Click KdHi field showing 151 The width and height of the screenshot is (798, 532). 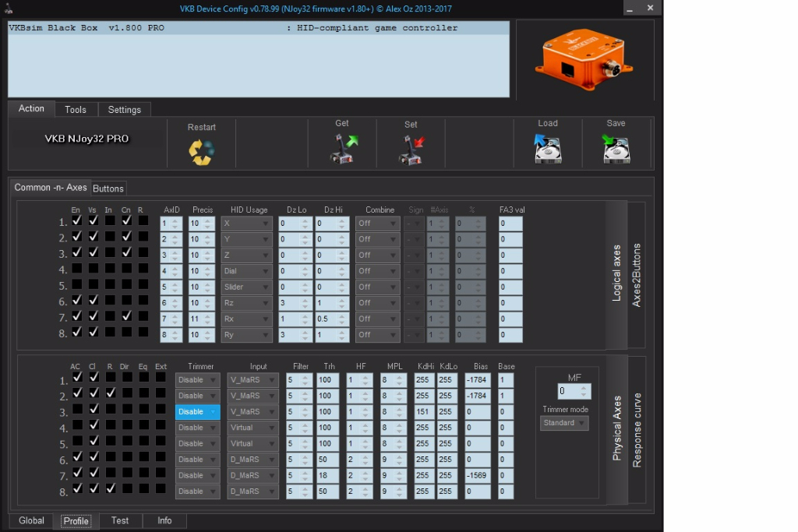point(424,411)
